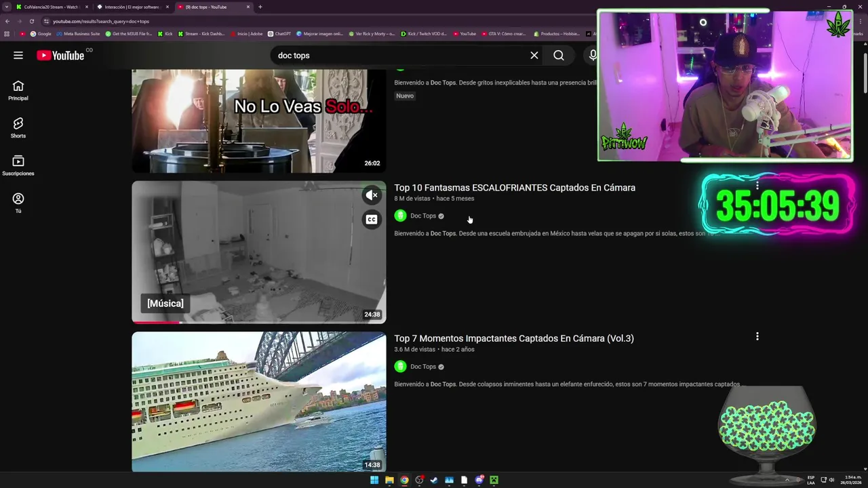Viewport: 868px width, 488px height.
Task: Open options menu for Momentos Impactantes video
Action: tap(757, 336)
